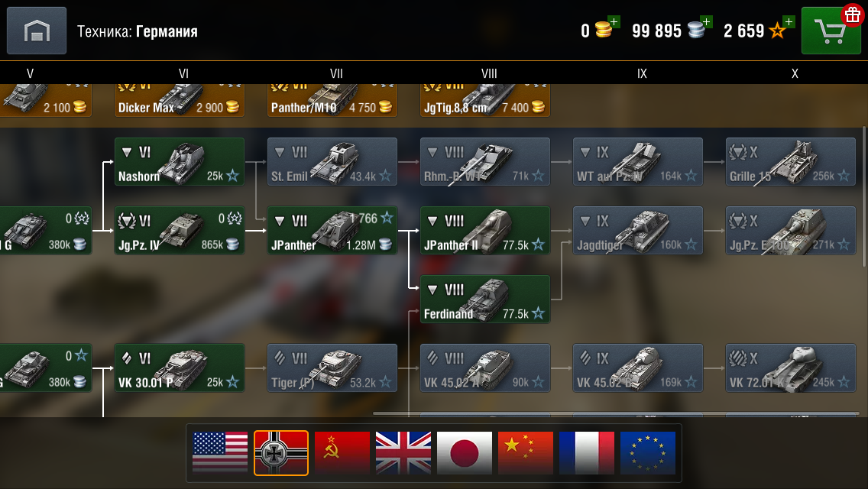
Task: Open the Ferdinand tank card
Action: [x=485, y=299]
